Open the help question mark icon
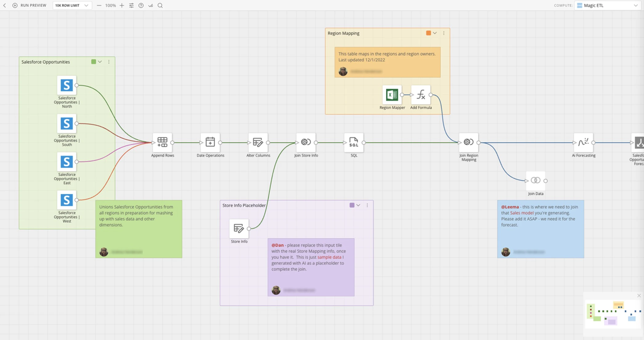 pos(141,5)
